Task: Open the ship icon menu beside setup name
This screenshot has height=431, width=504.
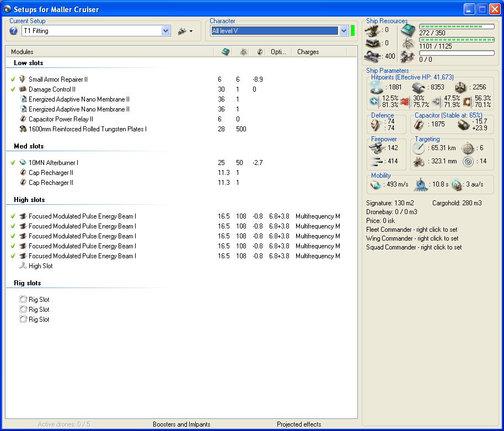Action: pos(185,31)
